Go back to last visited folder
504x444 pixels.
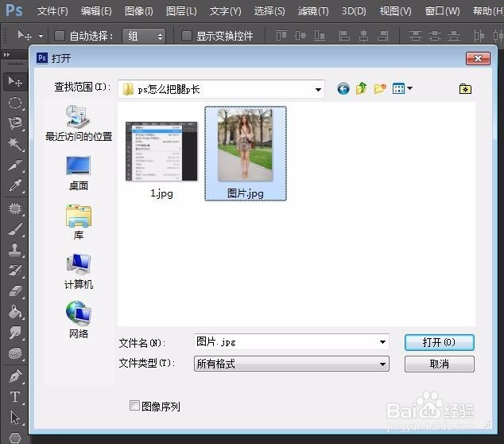click(343, 88)
